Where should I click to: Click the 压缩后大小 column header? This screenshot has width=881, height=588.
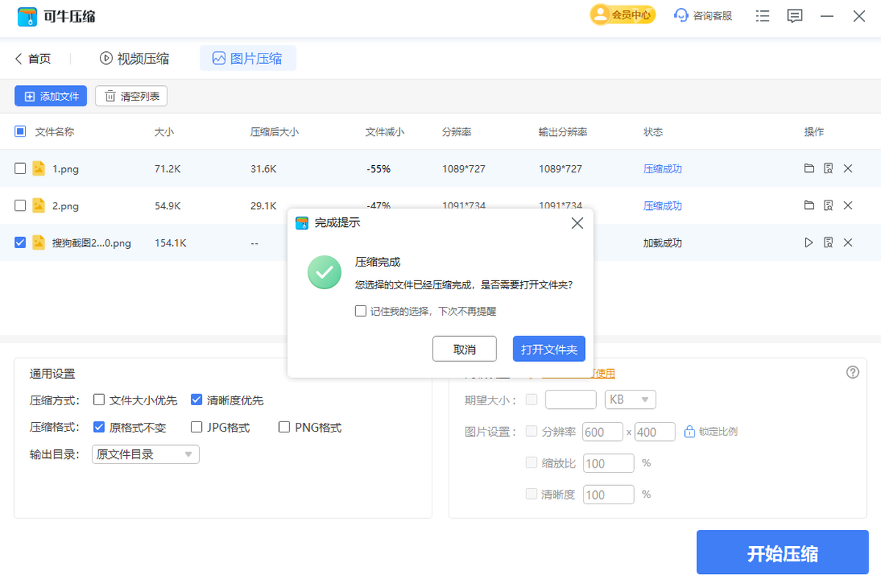[275, 132]
